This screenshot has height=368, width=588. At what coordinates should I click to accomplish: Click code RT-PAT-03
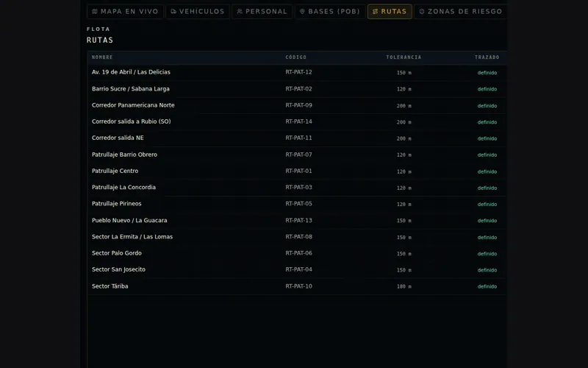click(298, 188)
